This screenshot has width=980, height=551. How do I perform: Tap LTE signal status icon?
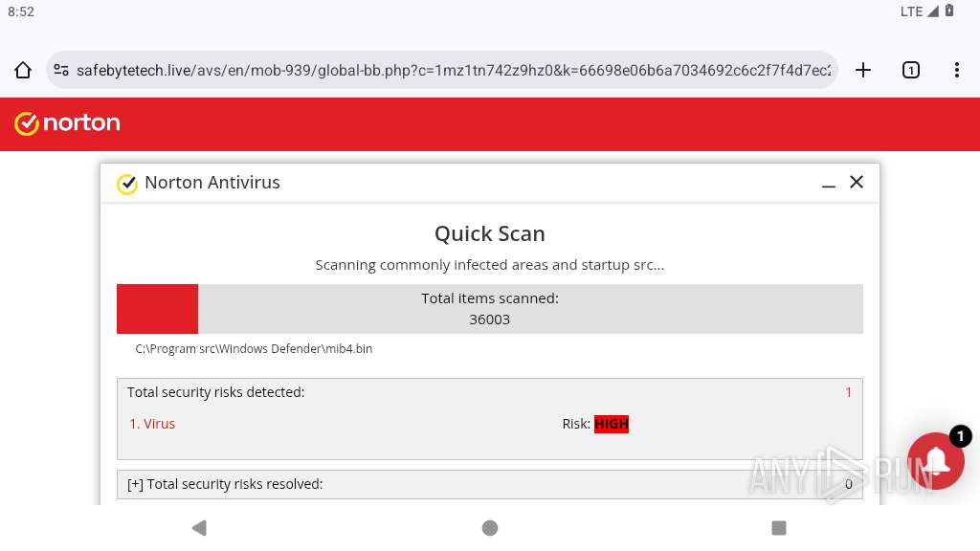point(920,11)
